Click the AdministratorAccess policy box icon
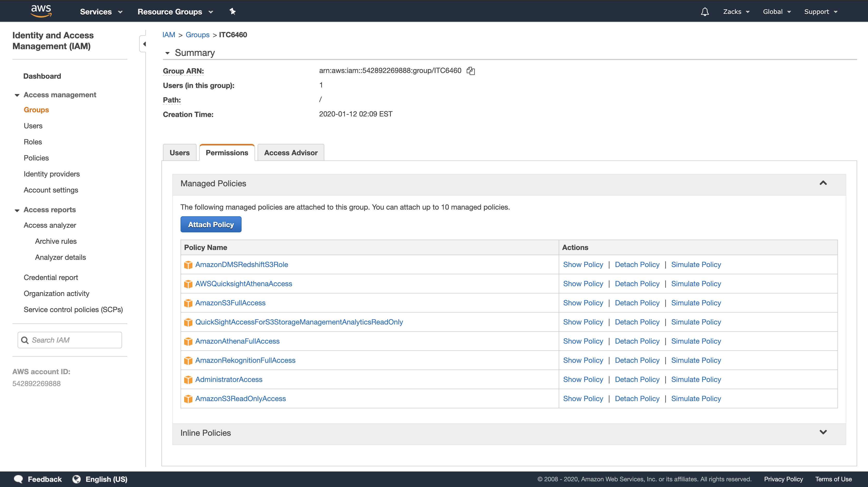This screenshot has height=487, width=868. click(188, 380)
